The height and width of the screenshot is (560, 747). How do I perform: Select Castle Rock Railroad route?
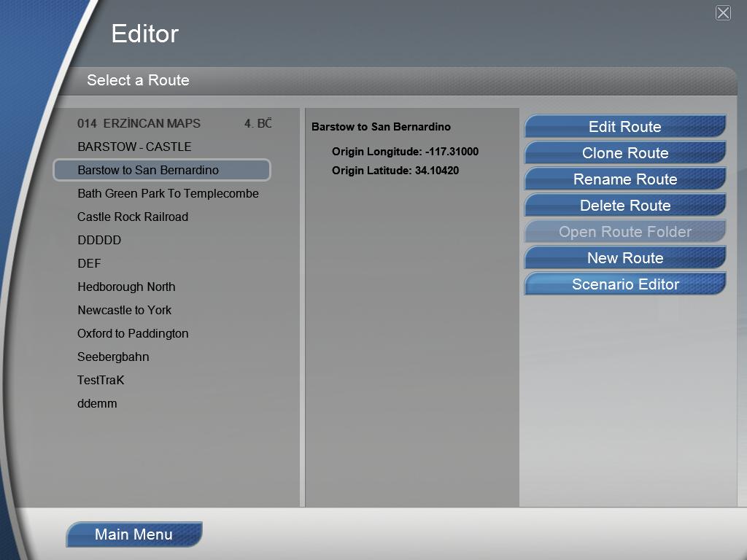click(162, 217)
